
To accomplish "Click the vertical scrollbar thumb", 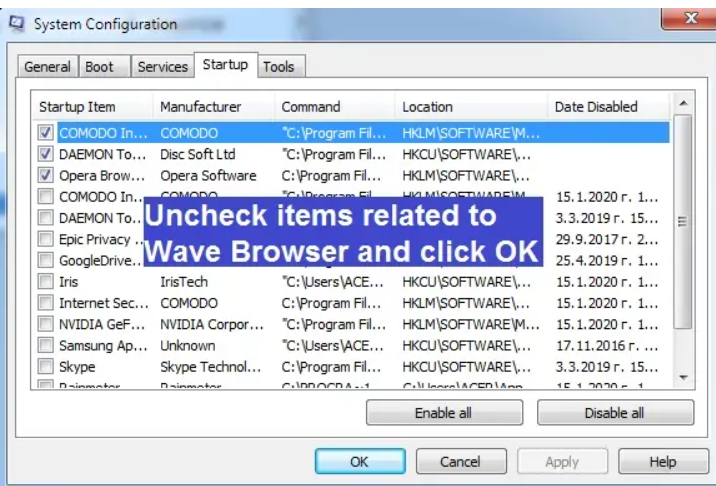I will (x=683, y=222).
